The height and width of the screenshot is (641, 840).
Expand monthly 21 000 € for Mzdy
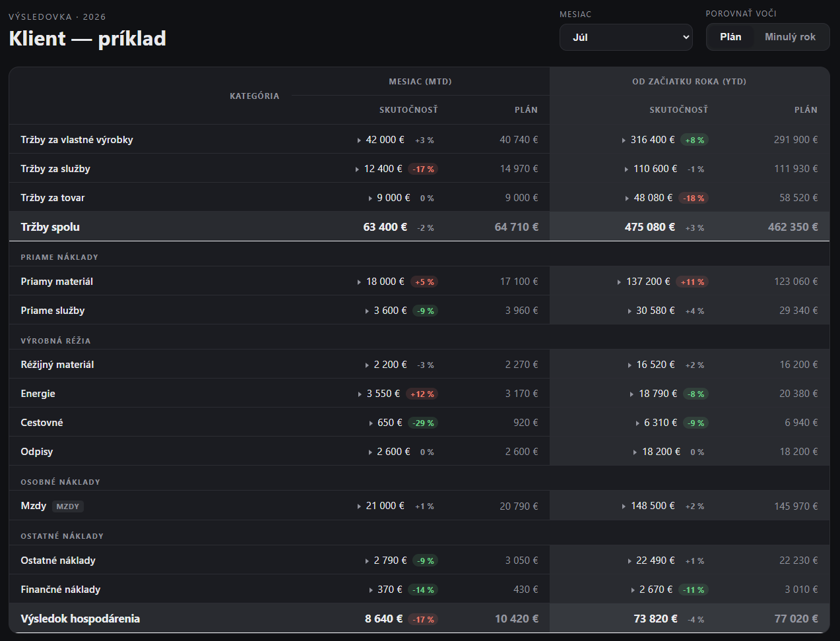click(381, 506)
